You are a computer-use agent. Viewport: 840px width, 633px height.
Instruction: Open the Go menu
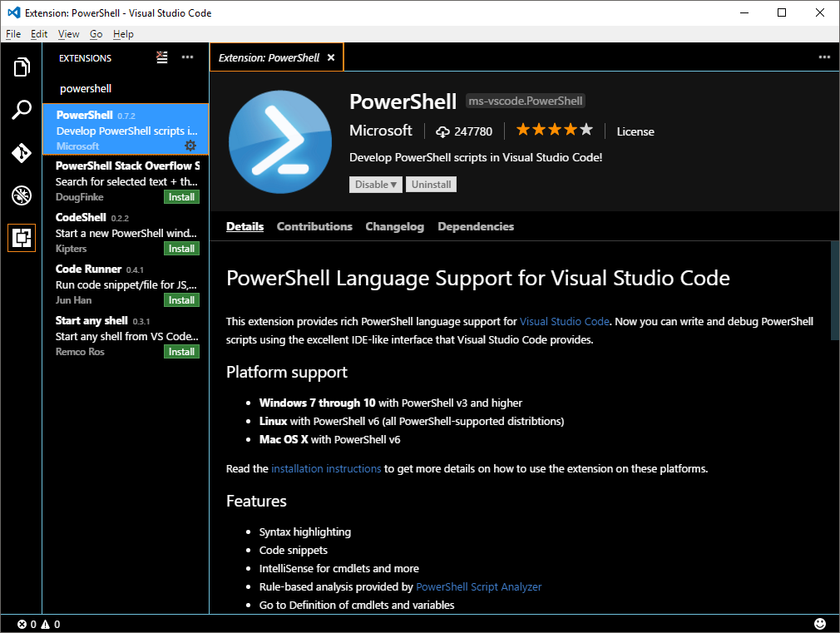96,34
